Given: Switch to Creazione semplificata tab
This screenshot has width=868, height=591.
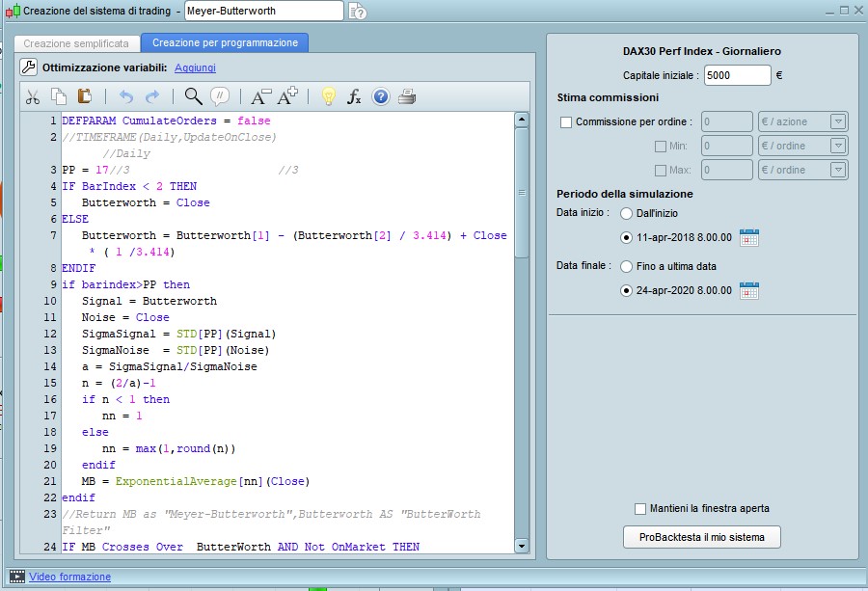Looking at the screenshot, I should tap(76, 43).
